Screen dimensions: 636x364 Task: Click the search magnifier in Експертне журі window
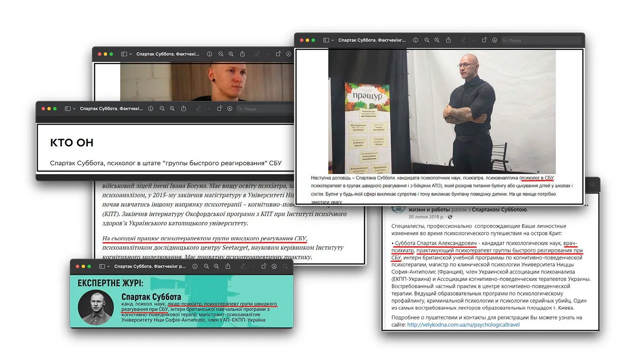[x=285, y=266]
